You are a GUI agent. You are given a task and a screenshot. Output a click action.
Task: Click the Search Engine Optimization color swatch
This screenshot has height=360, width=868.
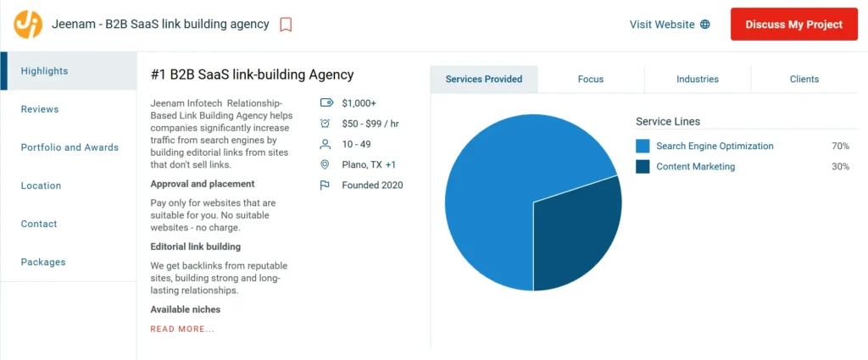click(643, 147)
